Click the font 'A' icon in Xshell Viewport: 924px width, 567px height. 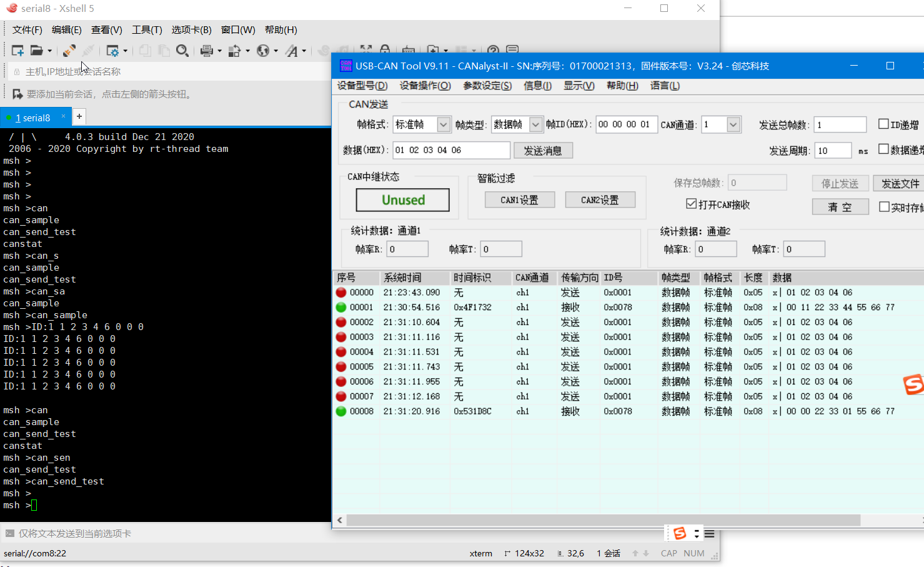tap(292, 51)
